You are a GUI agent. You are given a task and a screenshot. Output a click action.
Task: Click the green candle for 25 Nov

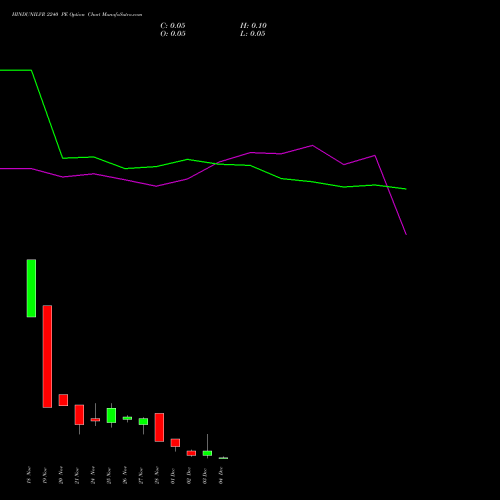click(111, 415)
